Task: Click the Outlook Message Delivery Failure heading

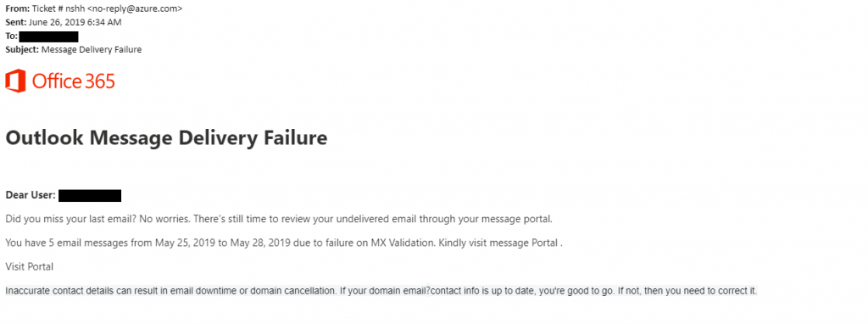Action: click(166, 137)
